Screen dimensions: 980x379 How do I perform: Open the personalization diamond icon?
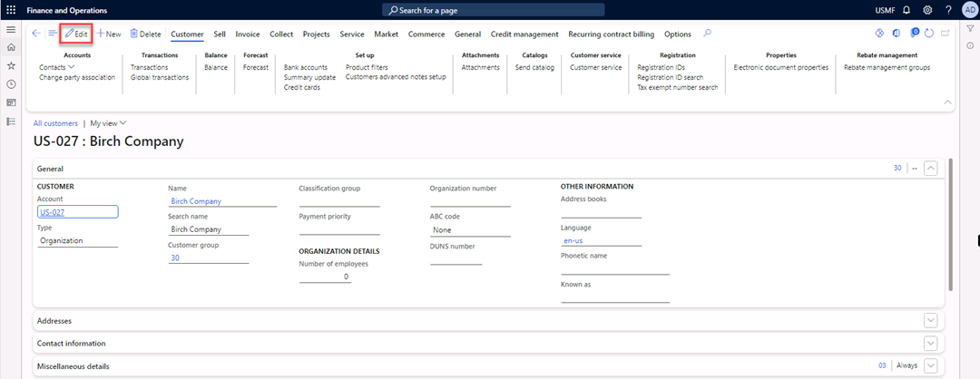point(878,33)
